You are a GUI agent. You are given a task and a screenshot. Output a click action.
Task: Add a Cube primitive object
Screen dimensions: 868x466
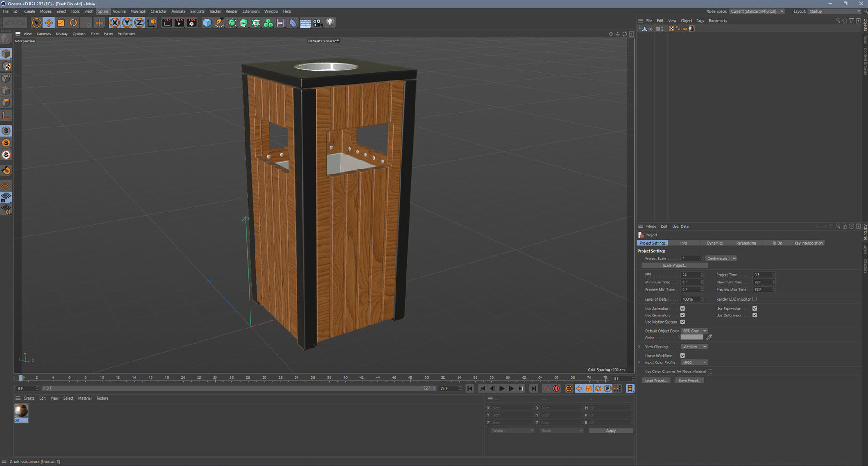click(207, 23)
